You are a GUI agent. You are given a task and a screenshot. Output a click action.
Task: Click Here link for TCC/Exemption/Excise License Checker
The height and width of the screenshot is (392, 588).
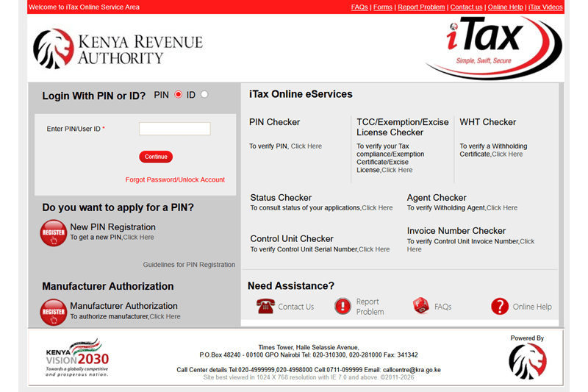click(397, 170)
